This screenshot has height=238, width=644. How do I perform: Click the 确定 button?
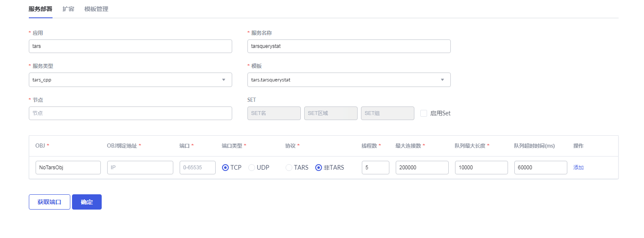coord(87,202)
